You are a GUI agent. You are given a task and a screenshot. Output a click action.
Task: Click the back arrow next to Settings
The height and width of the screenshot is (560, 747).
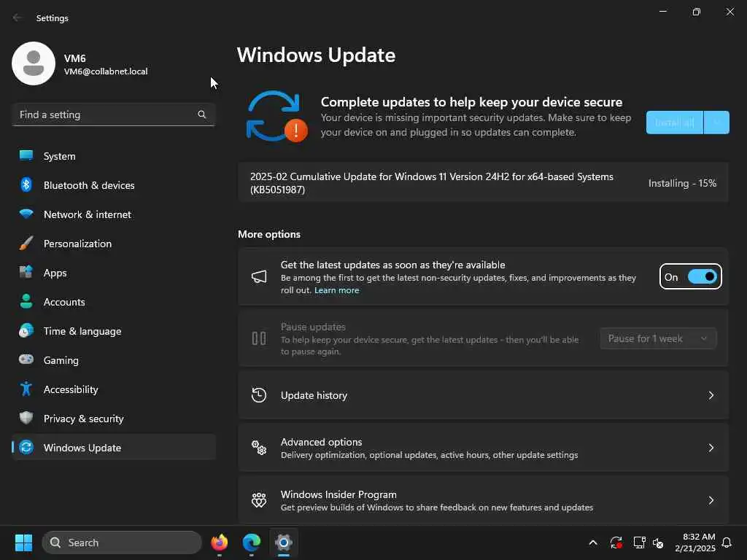pos(18,17)
